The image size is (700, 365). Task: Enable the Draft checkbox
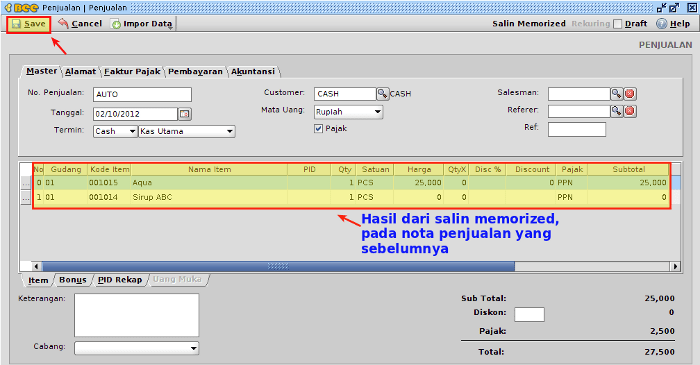point(617,24)
